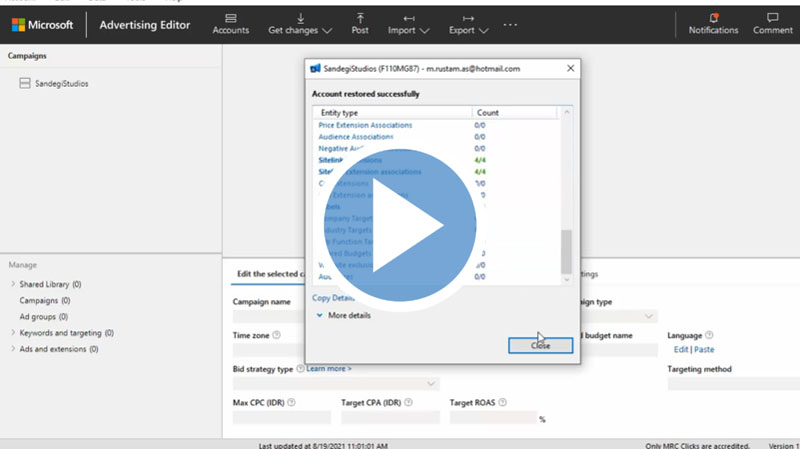800x449 pixels.
Task: Click the Language Paste link
Action: tap(704, 350)
